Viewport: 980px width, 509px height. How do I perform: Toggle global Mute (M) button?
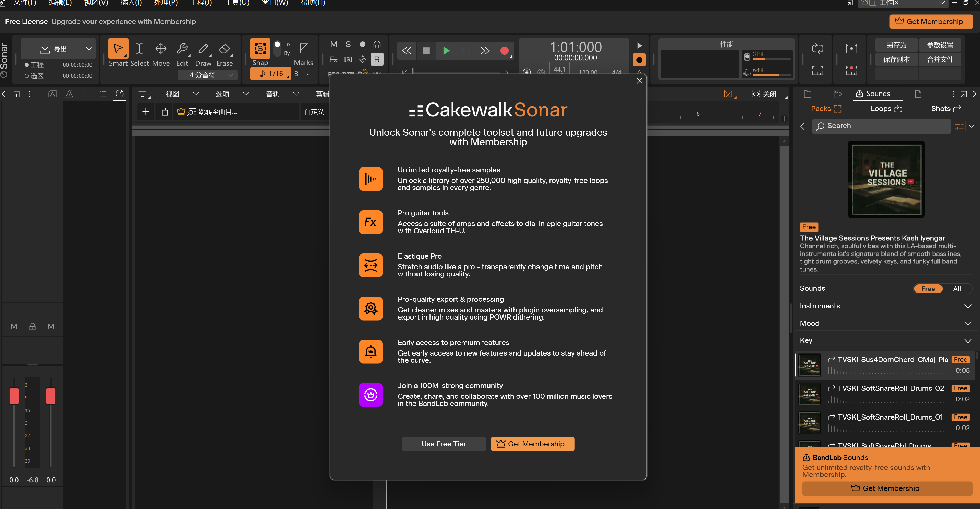coord(334,44)
